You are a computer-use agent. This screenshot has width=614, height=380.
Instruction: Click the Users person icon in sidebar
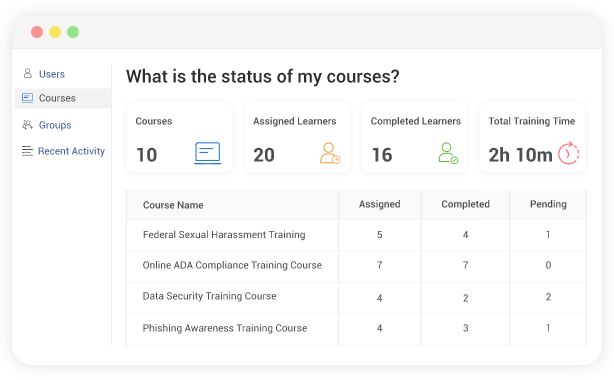pyautogui.click(x=27, y=73)
